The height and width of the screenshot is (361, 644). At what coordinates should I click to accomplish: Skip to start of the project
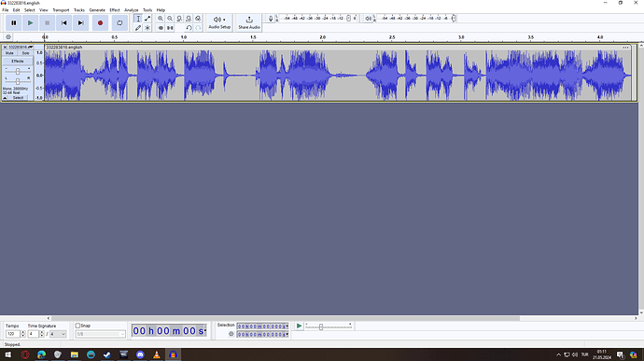point(64,23)
